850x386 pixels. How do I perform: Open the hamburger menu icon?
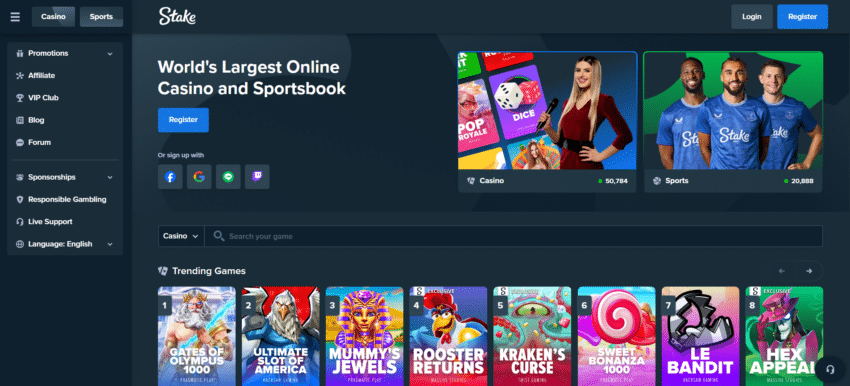(x=15, y=17)
